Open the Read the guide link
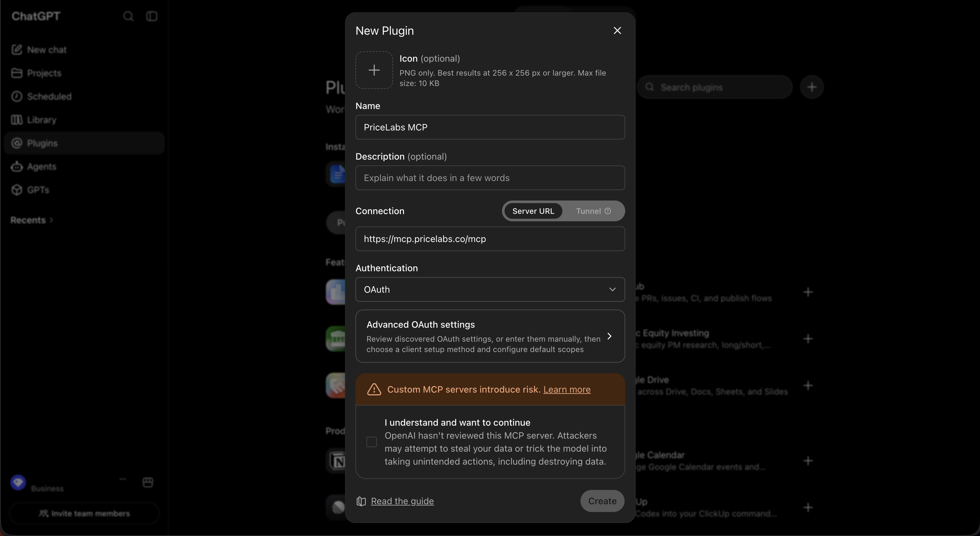The width and height of the screenshot is (980, 536). [402, 501]
